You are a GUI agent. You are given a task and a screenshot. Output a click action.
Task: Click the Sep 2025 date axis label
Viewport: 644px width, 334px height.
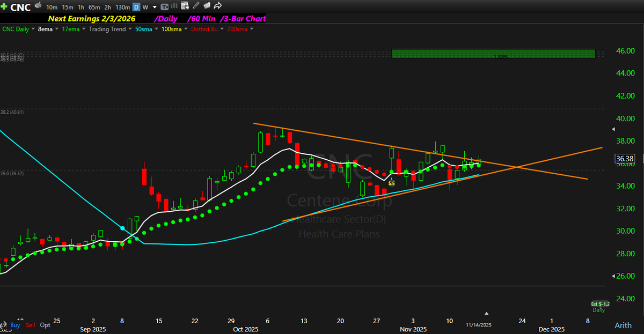[x=92, y=329]
